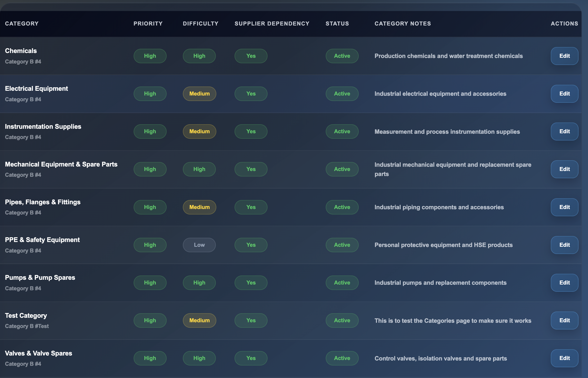The width and height of the screenshot is (588, 378).
Task: Click Test Category supplier dependency Yes badge
Action: click(251, 320)
